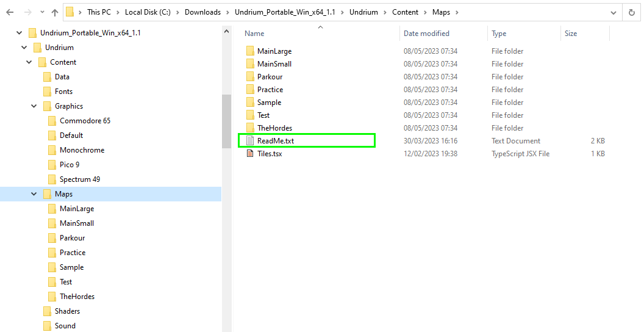Screen dimensions: 644x332
Task: Select the Maps folder in the tree
Action: click(63, 194)
